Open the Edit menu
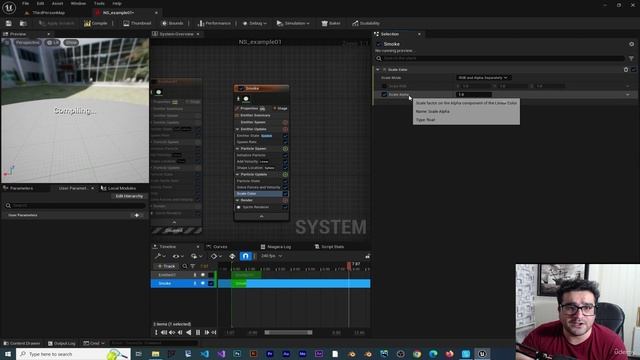Image resolution: width=640 pixels, height=360 pixels. tap(40, 3)
